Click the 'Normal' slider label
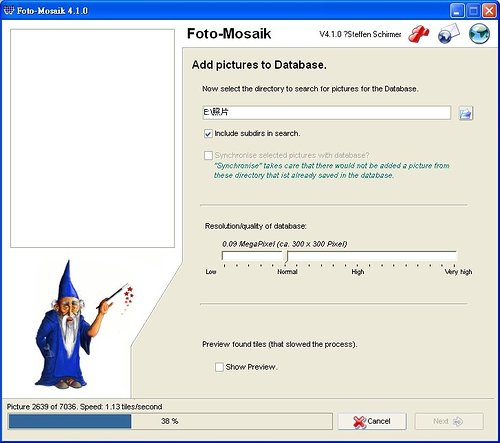This screenshot has width=500, height=443. (x=287, y=272)
